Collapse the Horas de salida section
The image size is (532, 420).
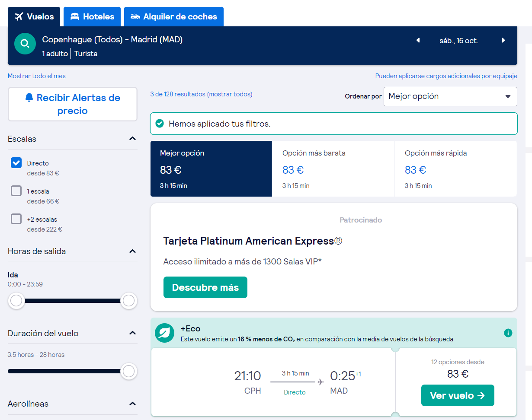pos(132,251)
